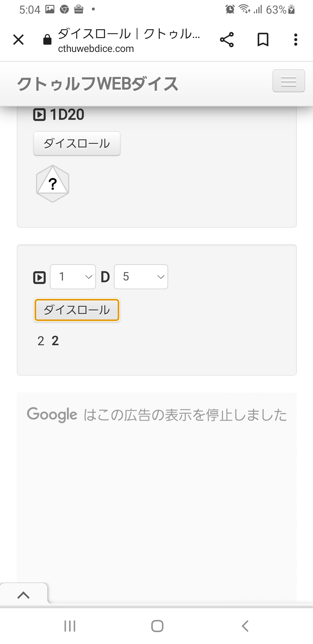Open the browser three-dot menu

(296, 40)
